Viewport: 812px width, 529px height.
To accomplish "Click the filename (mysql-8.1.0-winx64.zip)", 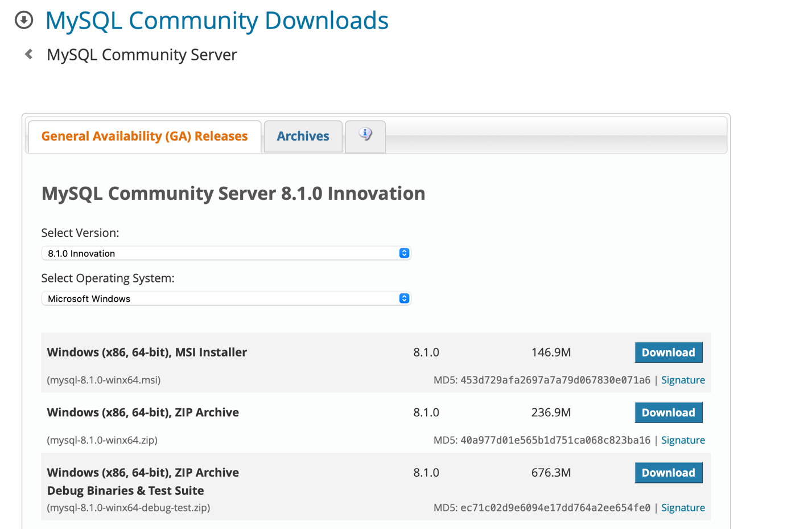I will pyautogui.click(x=102, y=440).
